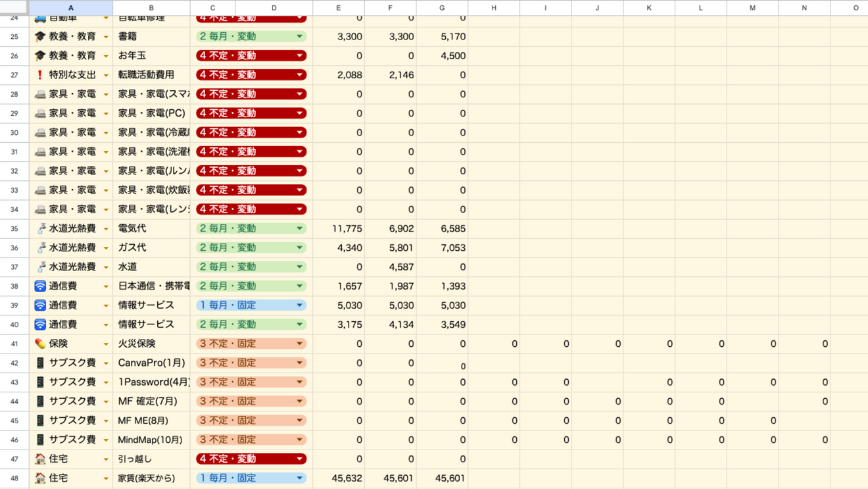Click cell with value 5,170

tap(442, 37)
